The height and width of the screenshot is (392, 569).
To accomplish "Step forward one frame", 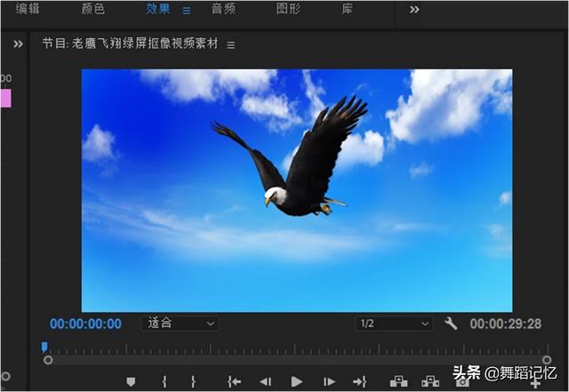I will [x=329, y=381].
